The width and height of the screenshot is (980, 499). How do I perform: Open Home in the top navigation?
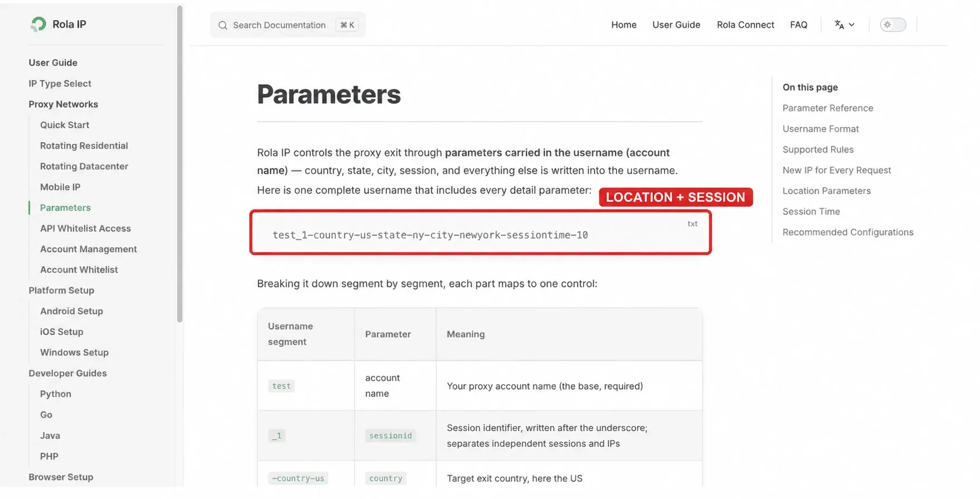623,25
